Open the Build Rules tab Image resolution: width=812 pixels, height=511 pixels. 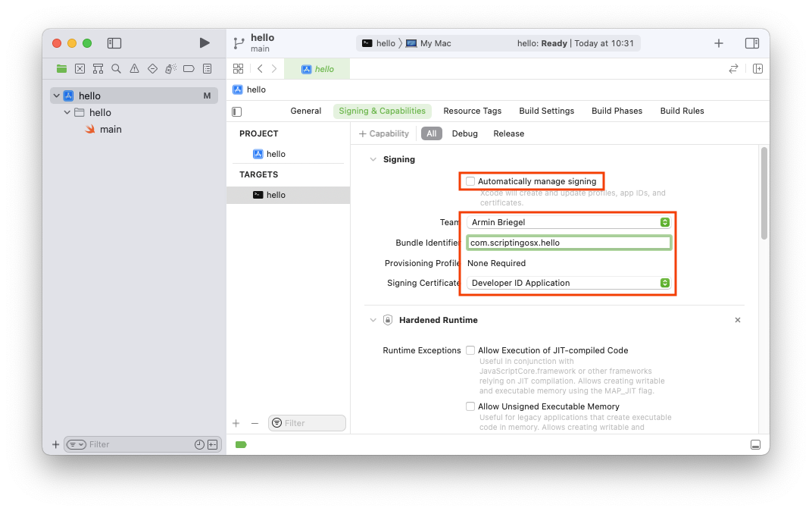click(682, 111)
